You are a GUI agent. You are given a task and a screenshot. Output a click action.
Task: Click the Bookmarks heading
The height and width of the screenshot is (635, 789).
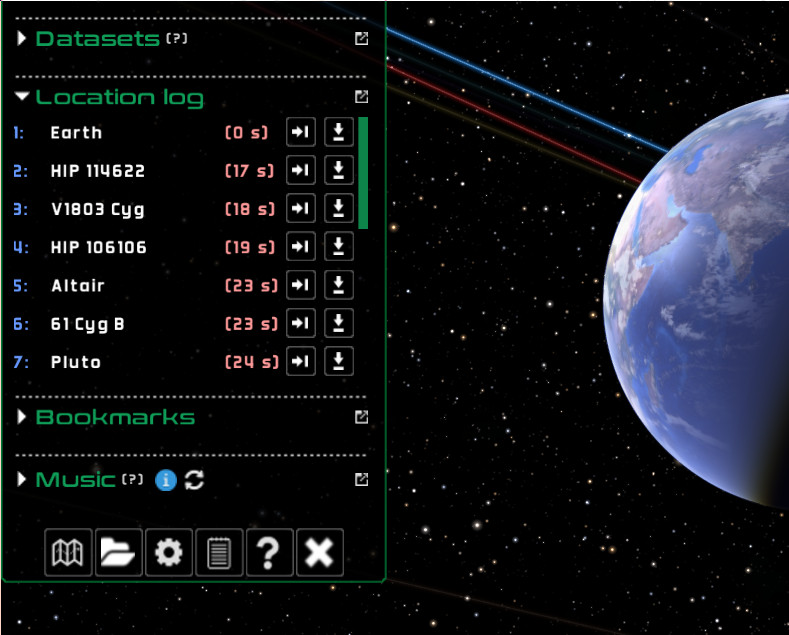point(115,417)
